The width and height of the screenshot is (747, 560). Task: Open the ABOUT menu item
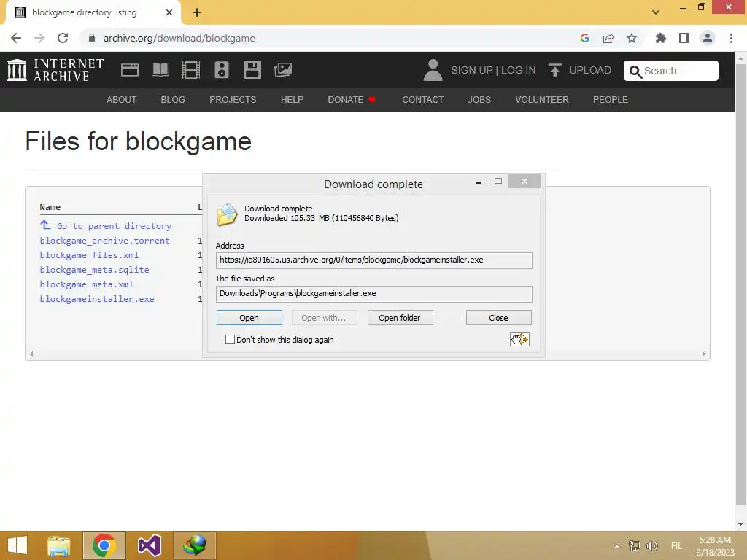(122, 99)
